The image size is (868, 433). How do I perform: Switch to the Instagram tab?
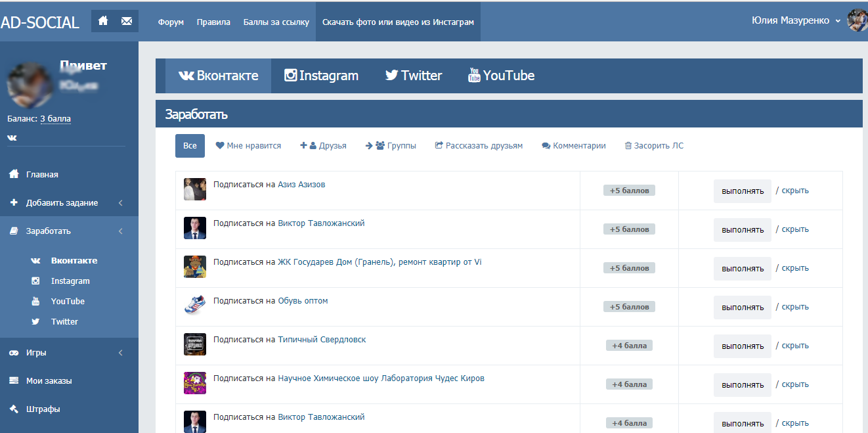tap(321, 76)
